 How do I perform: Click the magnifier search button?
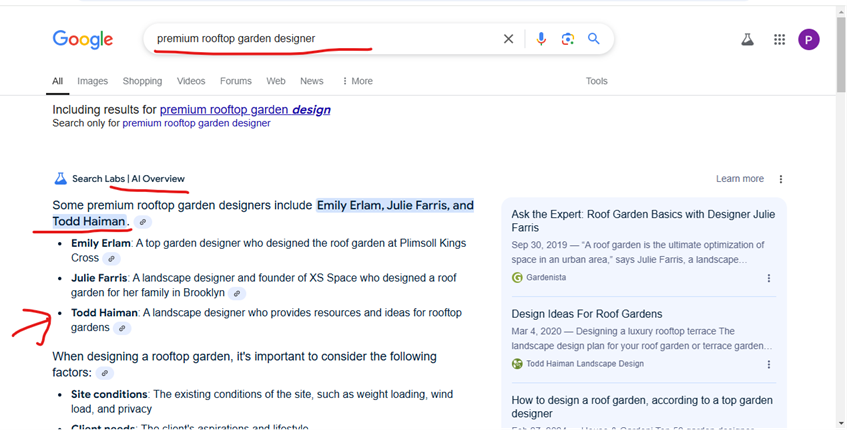pyautogui.click(x=594, y=39)
